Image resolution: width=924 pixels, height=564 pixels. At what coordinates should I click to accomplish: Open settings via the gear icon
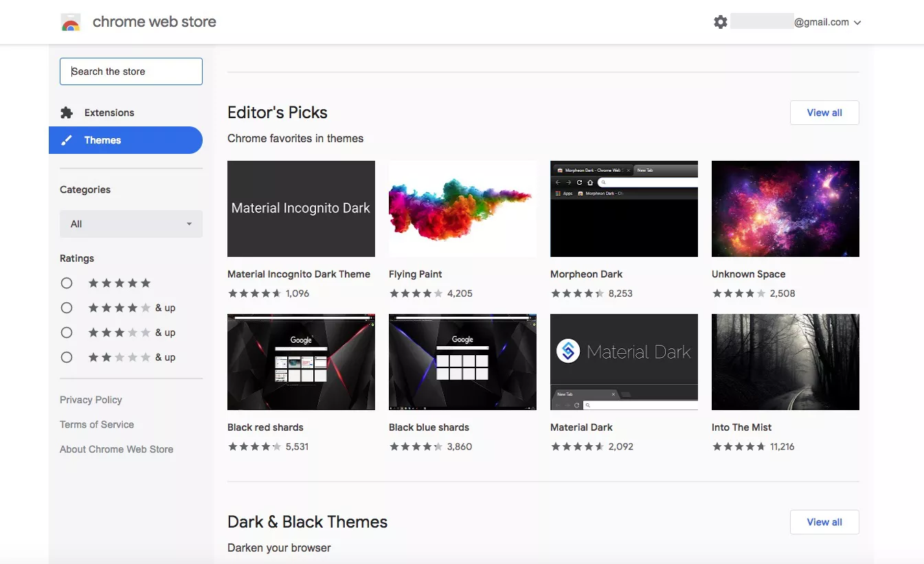[720, 22]
